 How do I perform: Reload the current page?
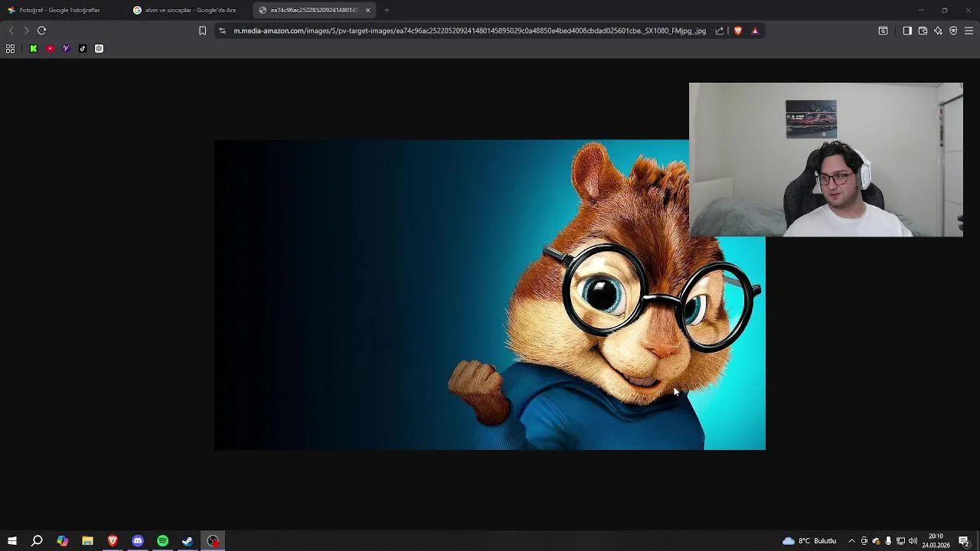click(42, 31)
